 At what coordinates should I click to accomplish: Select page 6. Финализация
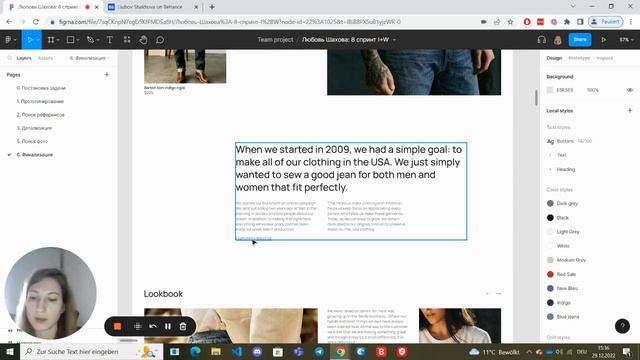[35, 155]
